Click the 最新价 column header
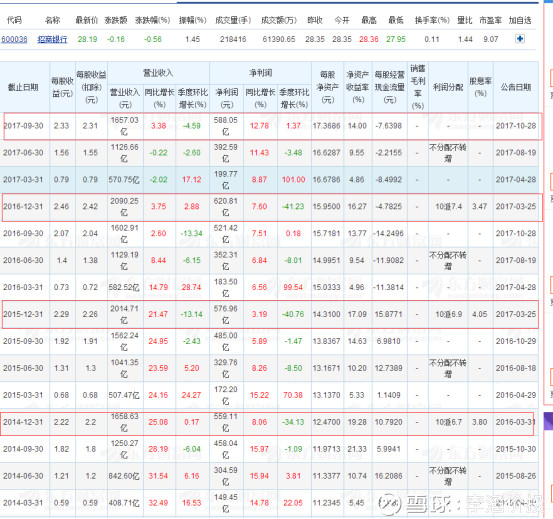This screenshot has height=519, width=553. coord(86,20)
